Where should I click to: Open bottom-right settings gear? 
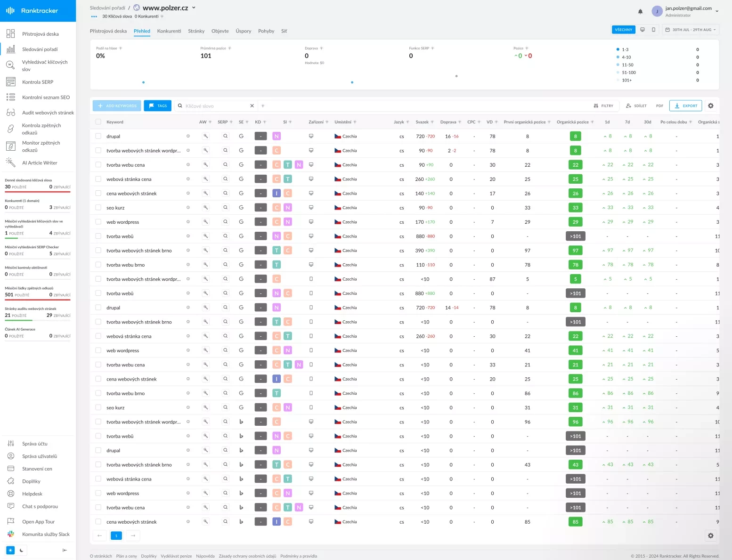(711, 536)
